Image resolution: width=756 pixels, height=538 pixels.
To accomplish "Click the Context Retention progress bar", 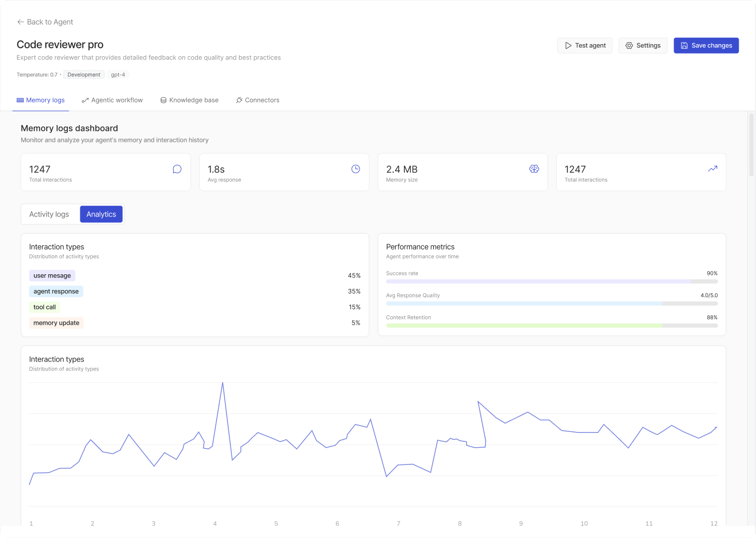I will coord(552,326).
